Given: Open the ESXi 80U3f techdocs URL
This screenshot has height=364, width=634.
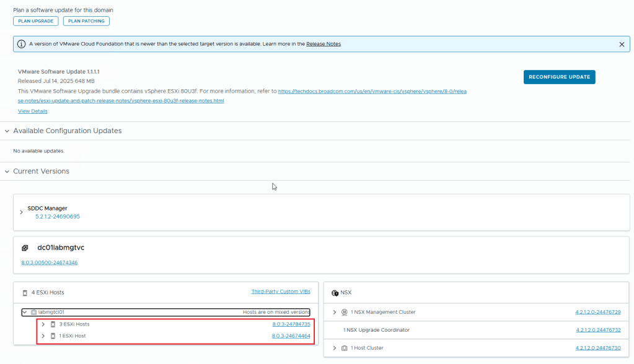Looking at the screenshot, I should 372,91.
